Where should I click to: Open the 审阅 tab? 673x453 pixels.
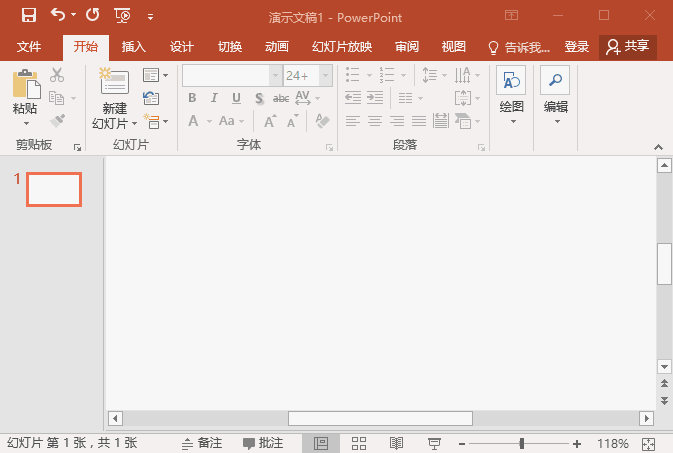pos(406,46)
